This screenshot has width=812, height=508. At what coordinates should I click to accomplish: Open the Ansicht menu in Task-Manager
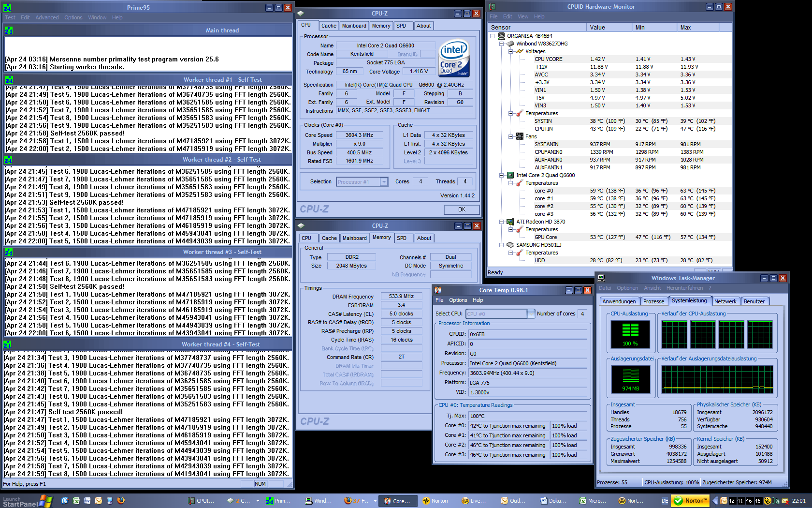tap(652, 288)
